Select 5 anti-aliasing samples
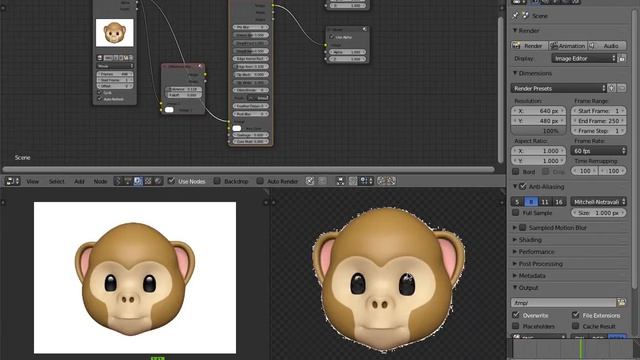Viewport: 640px width, 360px height. point(517,202)
